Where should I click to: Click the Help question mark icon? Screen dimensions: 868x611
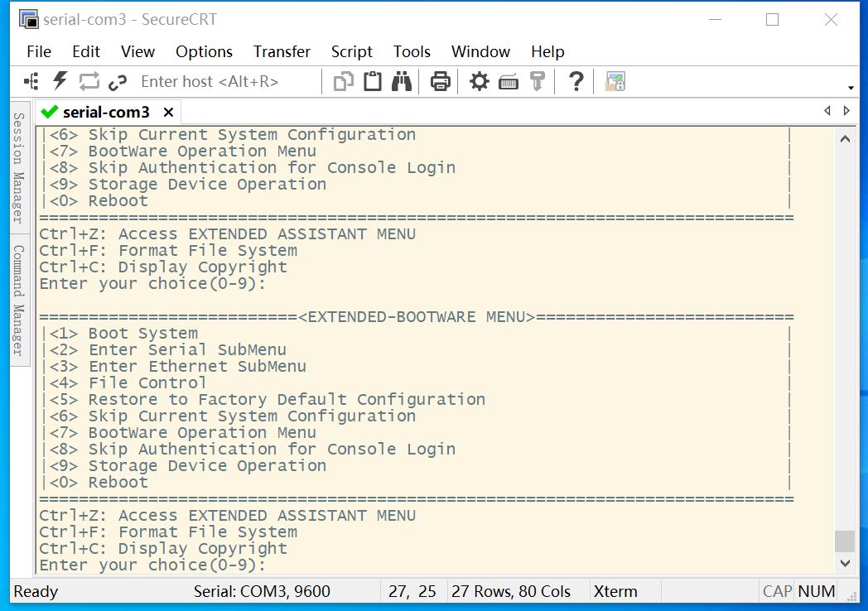coord(576,81)
